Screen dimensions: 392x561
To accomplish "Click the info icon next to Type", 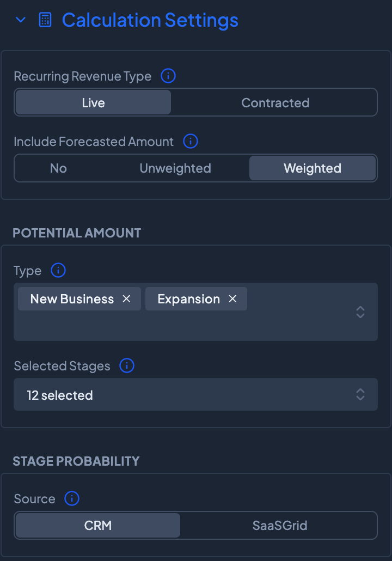I will click(x=58, y=270).
